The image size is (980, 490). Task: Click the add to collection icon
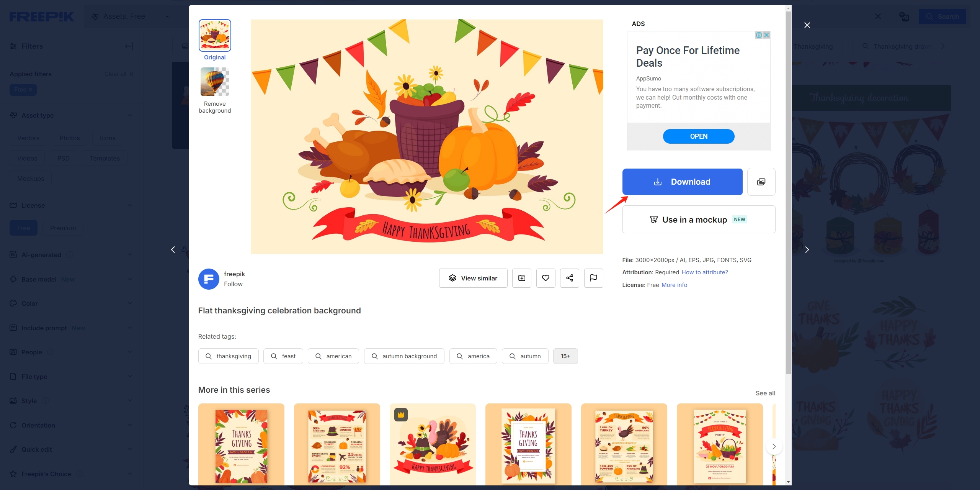click(x=521, y=278)
